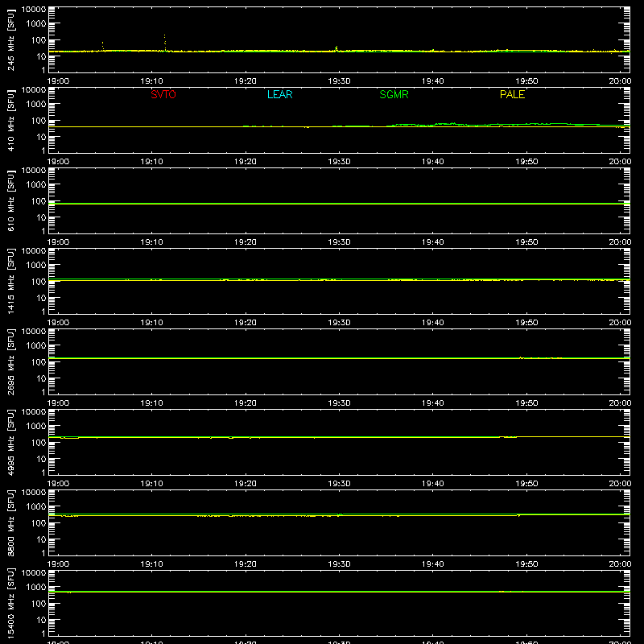Viewport: 644px width, 644px height.
Task: Click 19:50 time label under 610 MHz plot
Action: point(526,242)
